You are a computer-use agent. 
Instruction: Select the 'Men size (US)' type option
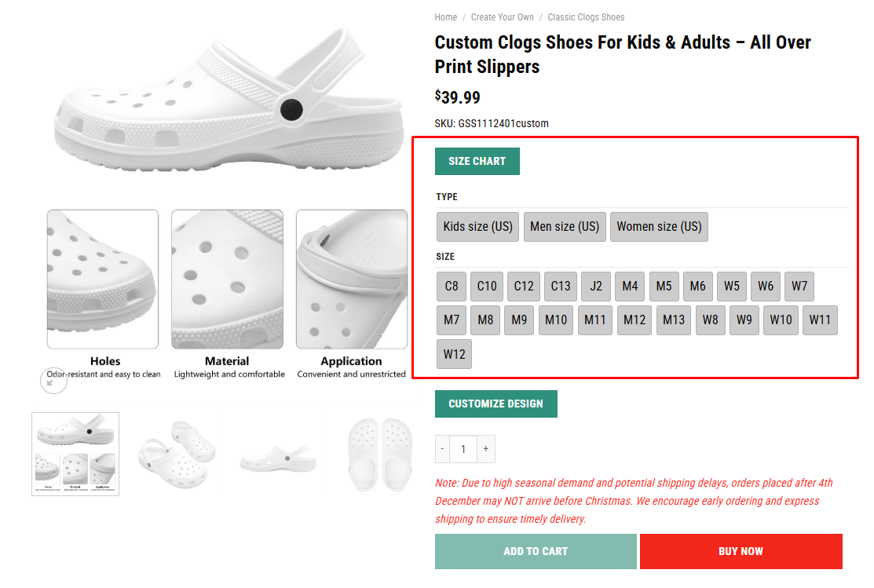coord(565,226)
